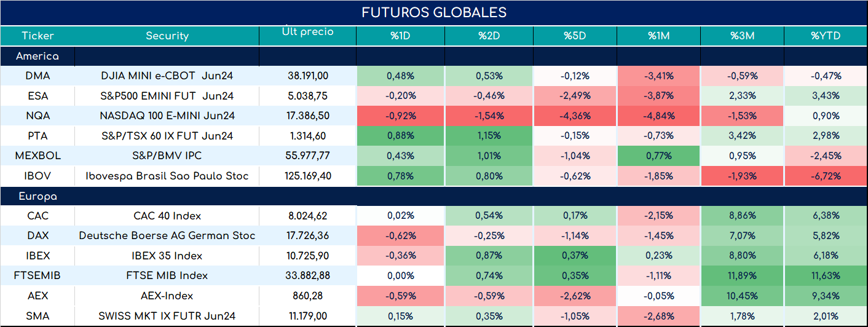Select the Security column header
This screenshot has width=868, height=327.
tap(167, 36)
